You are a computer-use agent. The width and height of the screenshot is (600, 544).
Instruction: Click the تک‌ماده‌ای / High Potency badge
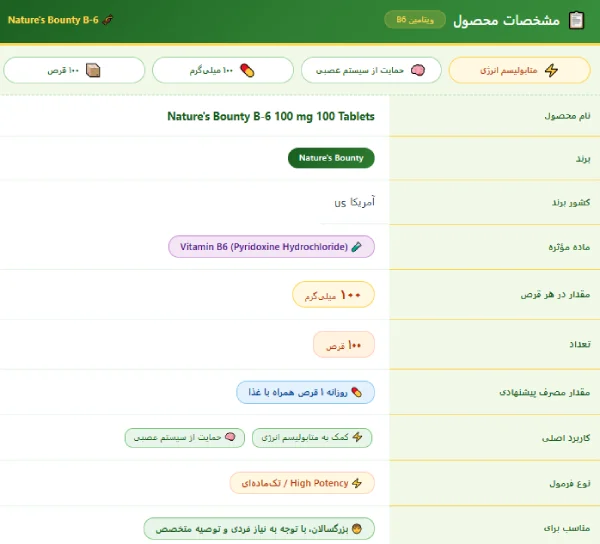click(302, 483)
